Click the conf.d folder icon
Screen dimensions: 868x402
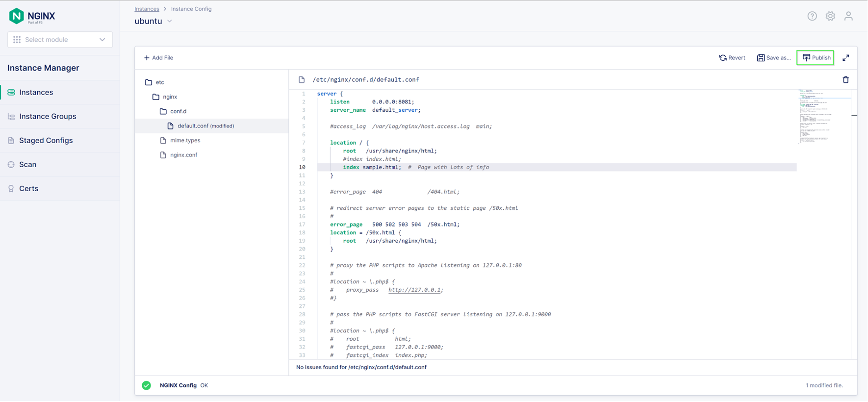click(163, 111)
